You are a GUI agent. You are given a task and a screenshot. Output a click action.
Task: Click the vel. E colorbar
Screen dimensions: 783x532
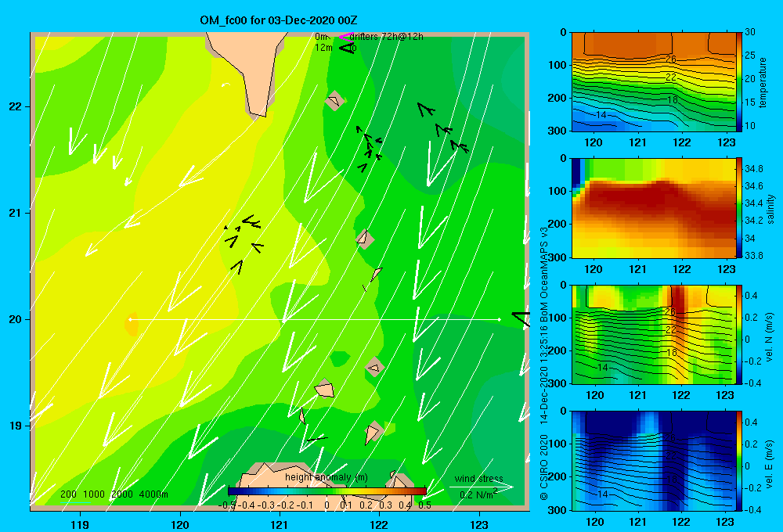739,461
